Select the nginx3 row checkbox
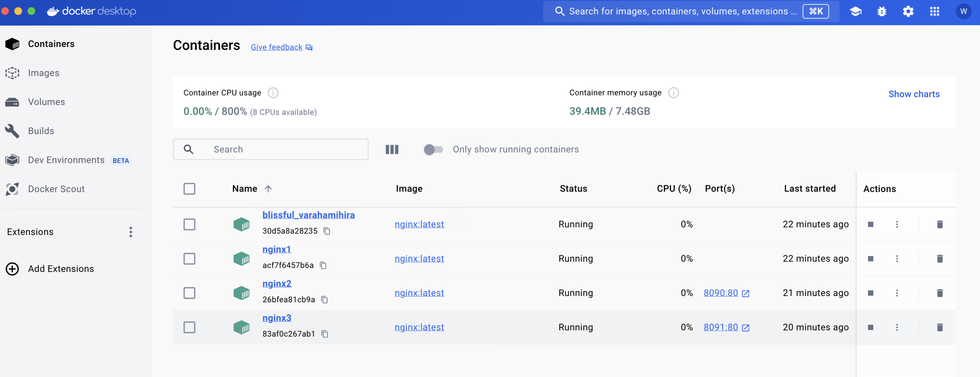 (189, 327)
